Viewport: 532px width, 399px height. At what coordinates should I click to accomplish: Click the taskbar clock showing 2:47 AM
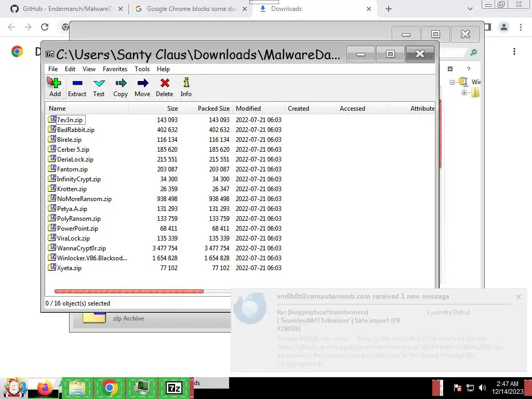coord(508,388)
